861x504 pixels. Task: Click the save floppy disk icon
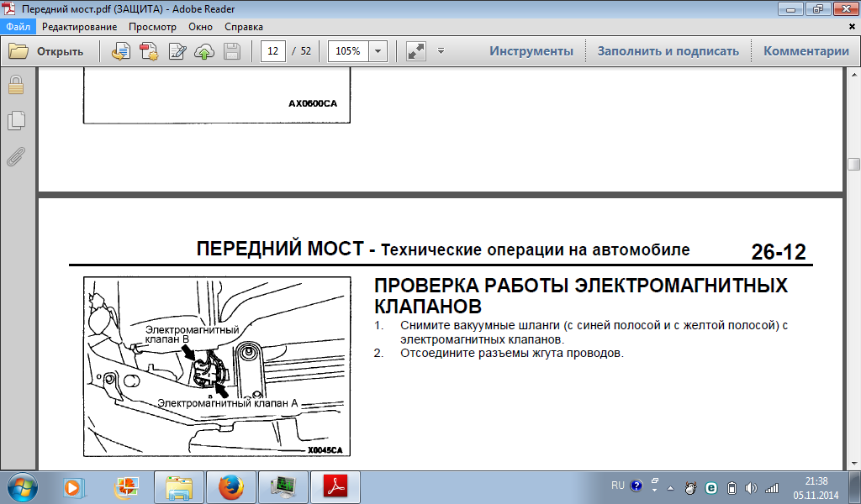pyautogui.click(x=232, y=51)
